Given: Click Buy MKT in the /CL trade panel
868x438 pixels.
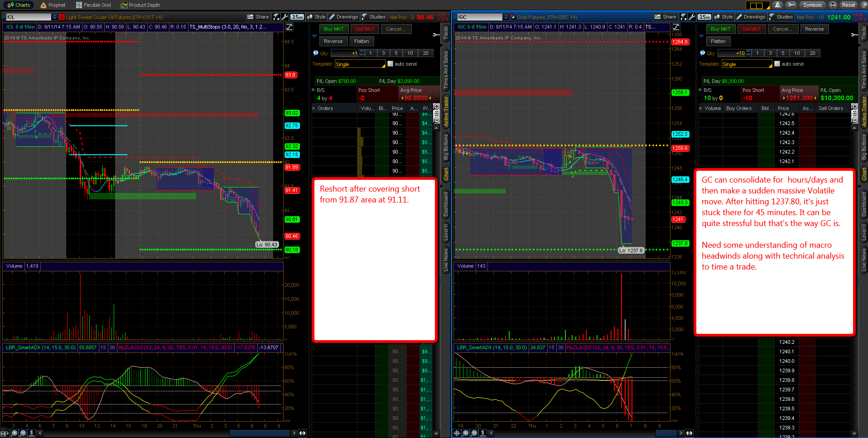Looking at the screenshot, I should click(x=333, y=29).
